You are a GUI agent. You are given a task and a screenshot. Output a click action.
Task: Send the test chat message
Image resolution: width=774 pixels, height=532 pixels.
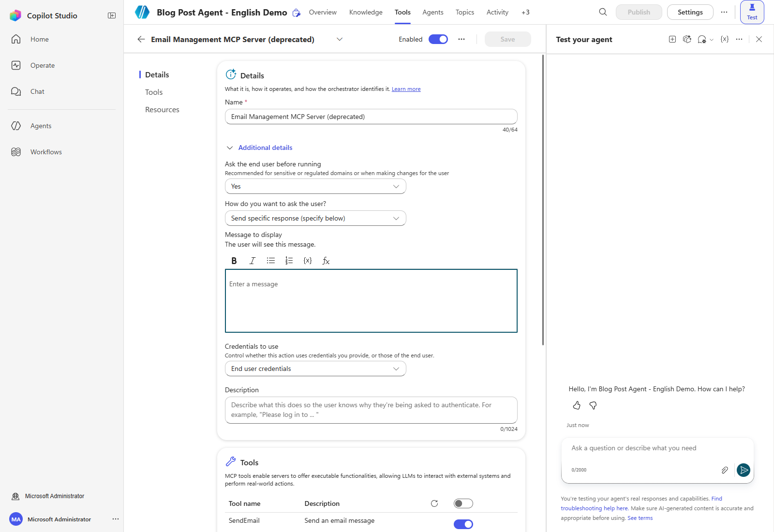pos(744,470)
